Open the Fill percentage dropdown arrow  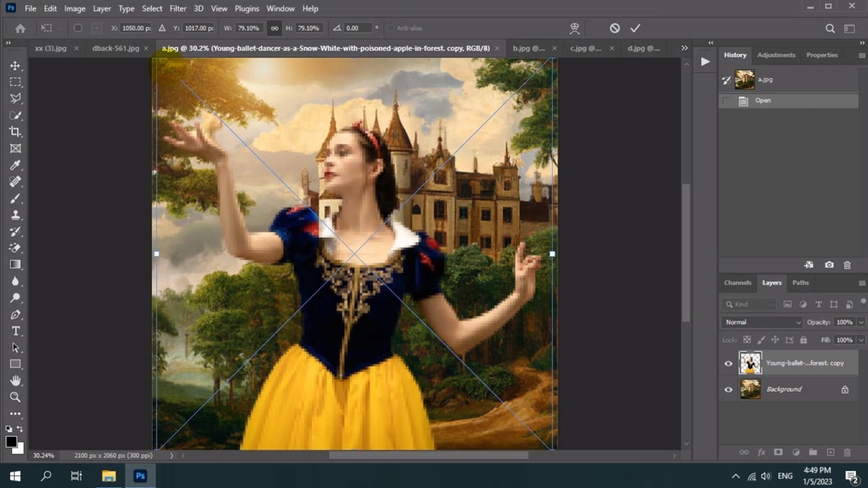click(x=861, y=340)
